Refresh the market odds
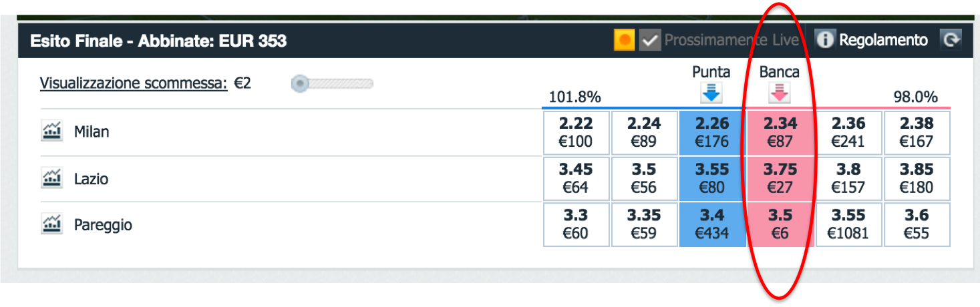The image size is (980, 307). point(950,40)
